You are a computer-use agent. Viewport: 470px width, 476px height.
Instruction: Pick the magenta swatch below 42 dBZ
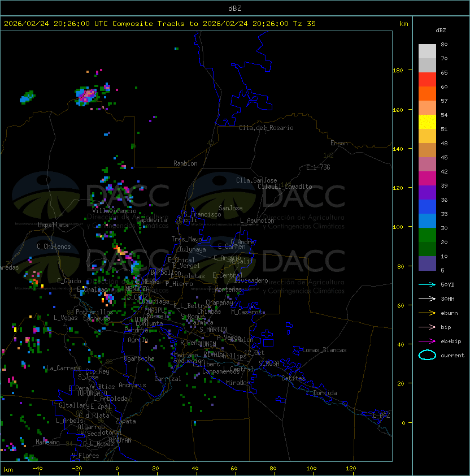pos(427,179)
